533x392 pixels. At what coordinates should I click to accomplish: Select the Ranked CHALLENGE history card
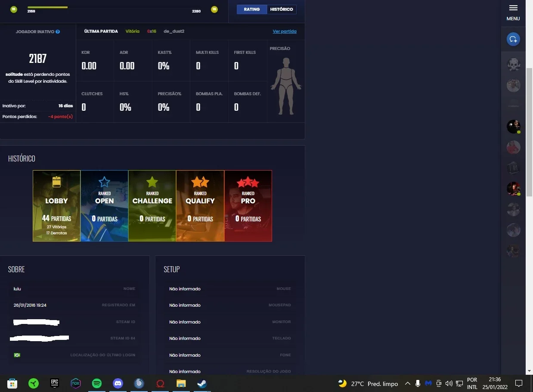point(152,206)
